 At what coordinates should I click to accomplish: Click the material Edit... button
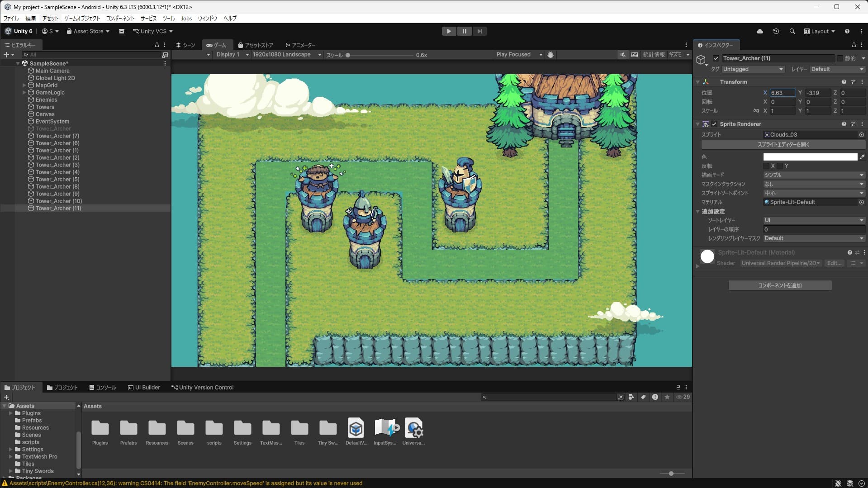(834, 263)
